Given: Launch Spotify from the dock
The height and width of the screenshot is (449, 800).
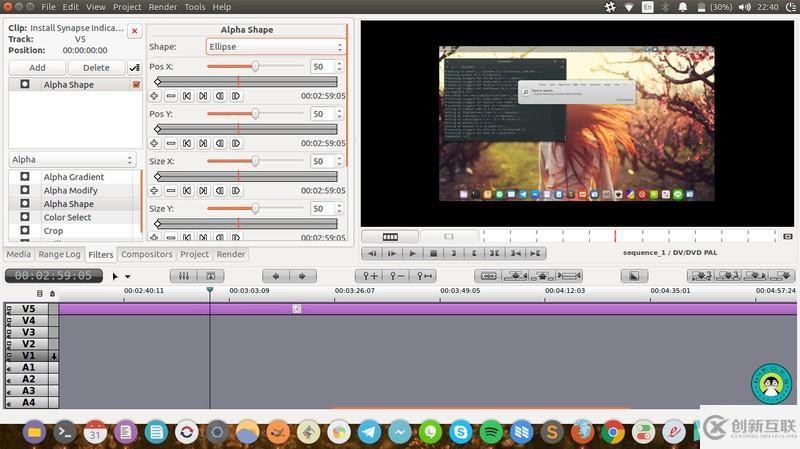Looking at the screenshot, I should (x=490, y=433).
